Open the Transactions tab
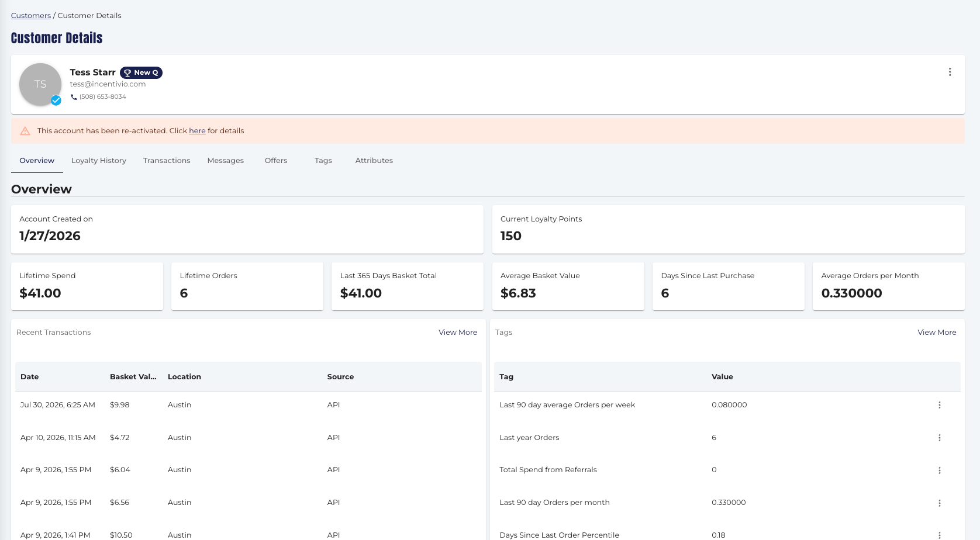 (x=167, y=161)
